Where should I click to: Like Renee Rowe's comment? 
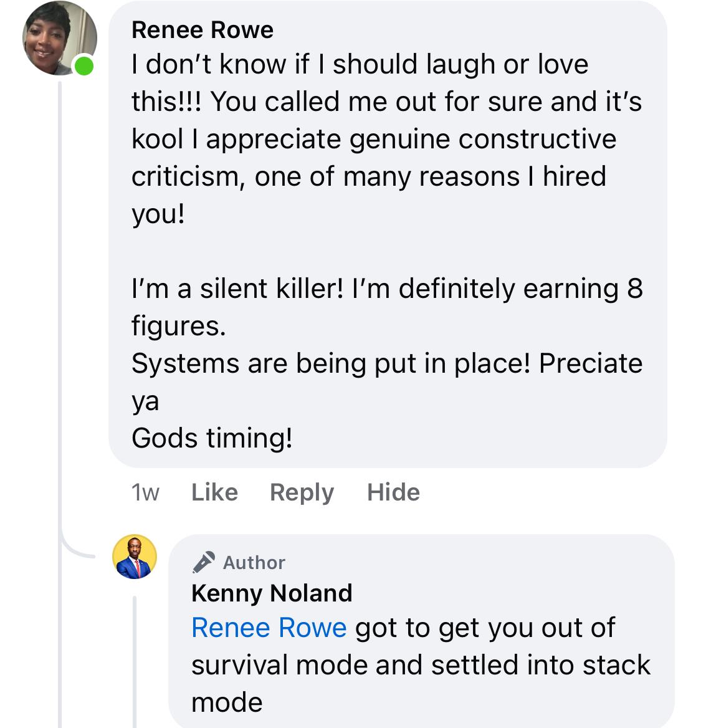click(x=214, y=492)
